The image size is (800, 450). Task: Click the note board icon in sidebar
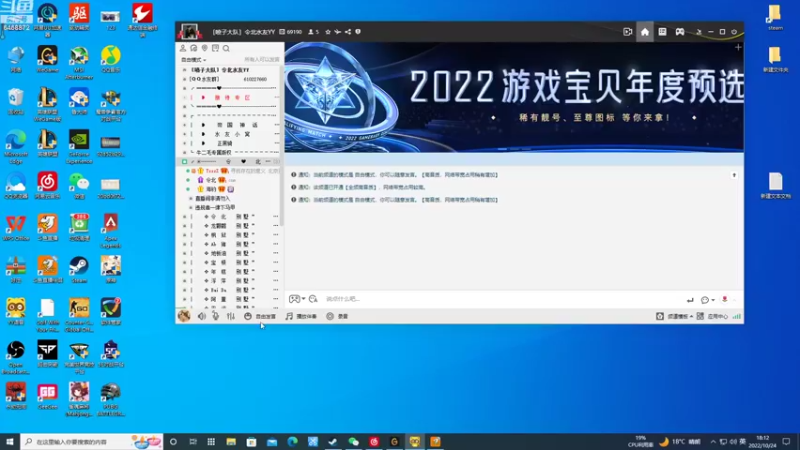(x=215, y=48)
